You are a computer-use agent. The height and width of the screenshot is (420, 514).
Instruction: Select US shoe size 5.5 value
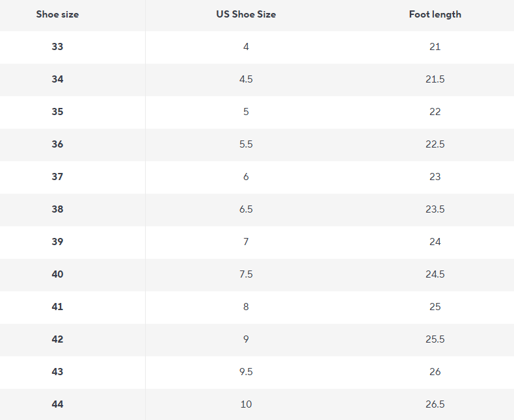(x=246, y=144)
